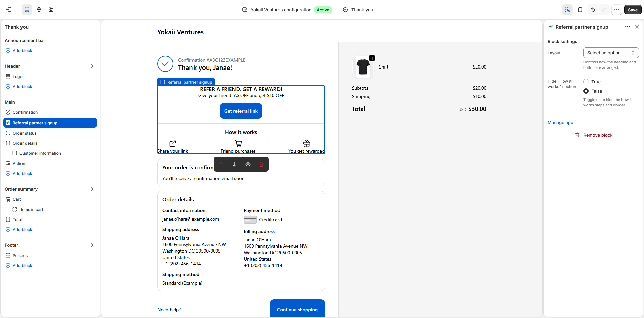Screen dimensions: 644x318
Task: Click the preview vertical scrollbar
Action: pyautogui.click(x=541, y=149)
